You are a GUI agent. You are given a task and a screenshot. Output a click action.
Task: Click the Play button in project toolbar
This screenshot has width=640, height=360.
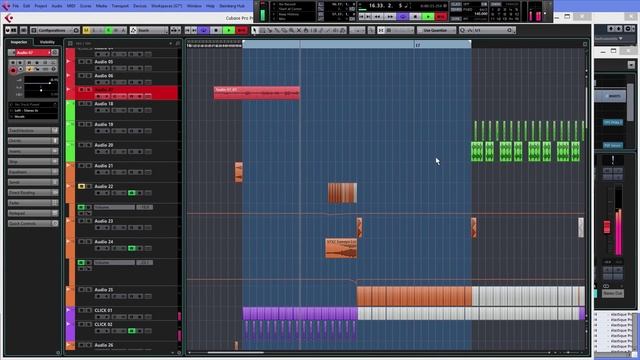tap(229, 30)
